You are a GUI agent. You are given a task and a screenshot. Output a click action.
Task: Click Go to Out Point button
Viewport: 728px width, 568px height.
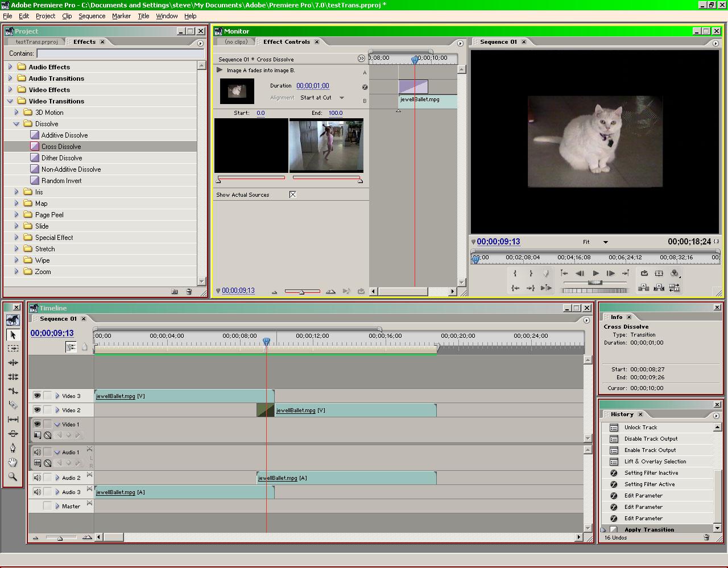(x=530, y=288)
